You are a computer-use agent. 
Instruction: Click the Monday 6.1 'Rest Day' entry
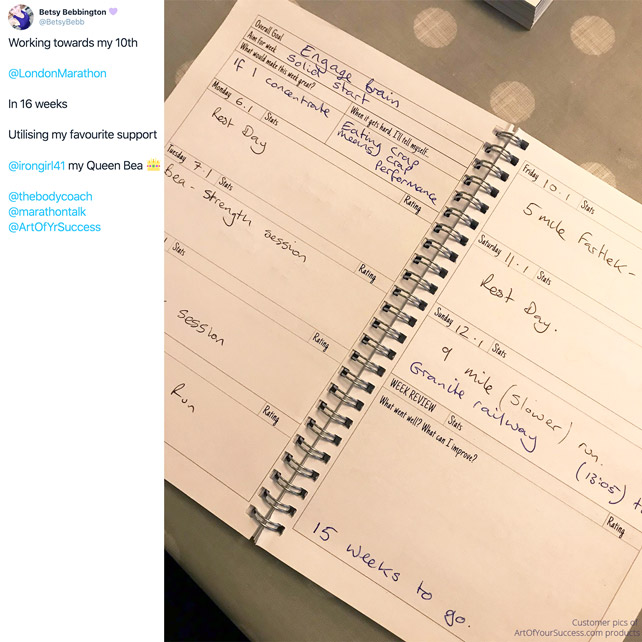coord(240,129)
